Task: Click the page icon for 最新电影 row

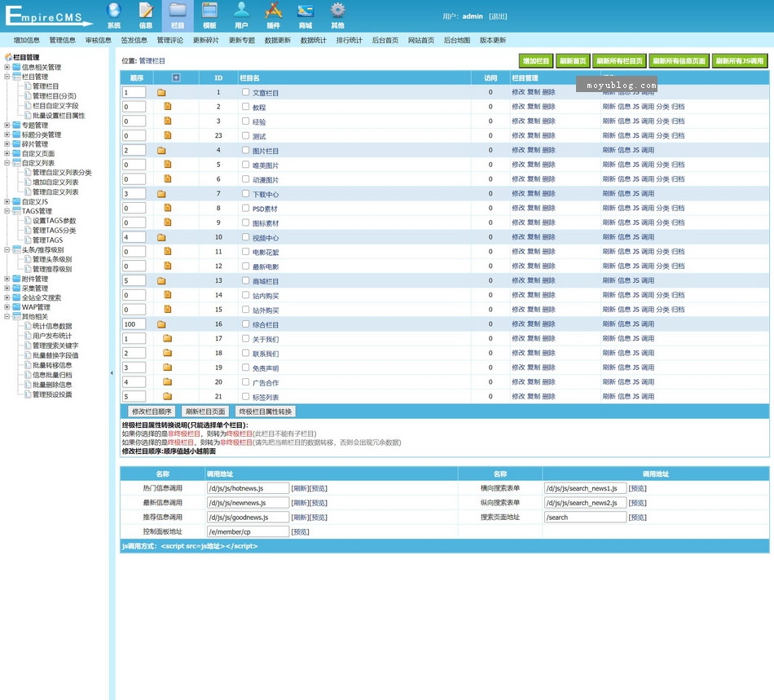Action: click(x=168, y=266)
